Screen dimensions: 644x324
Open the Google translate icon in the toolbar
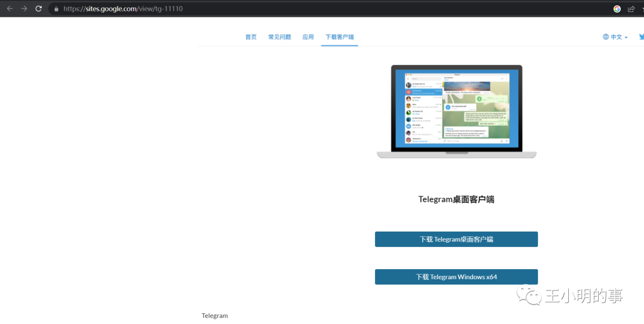tap(617, 8)
